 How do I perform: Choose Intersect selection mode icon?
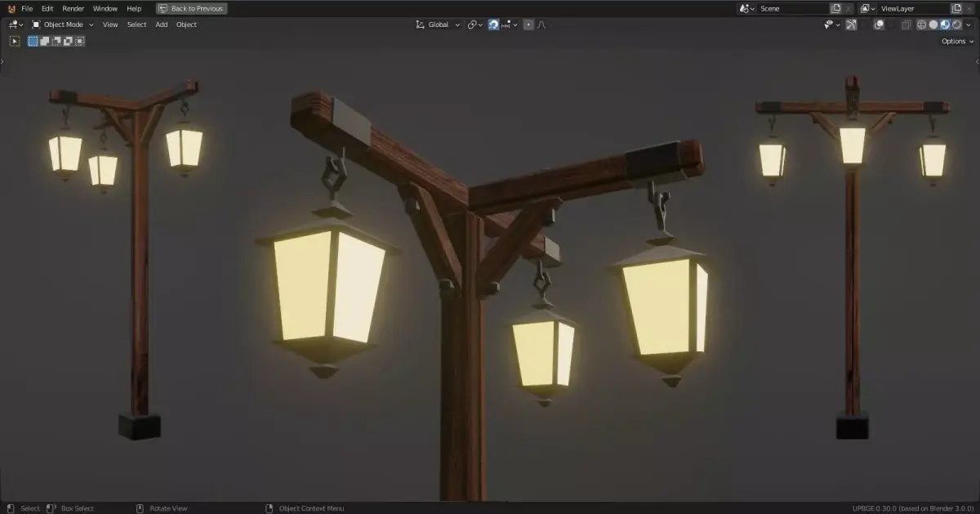79,41
